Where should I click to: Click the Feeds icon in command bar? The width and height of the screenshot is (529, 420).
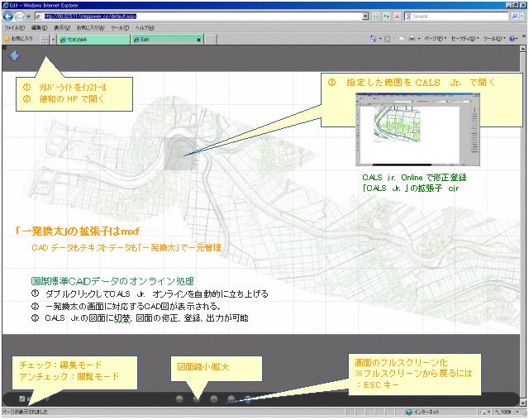[x=388, y=39]
